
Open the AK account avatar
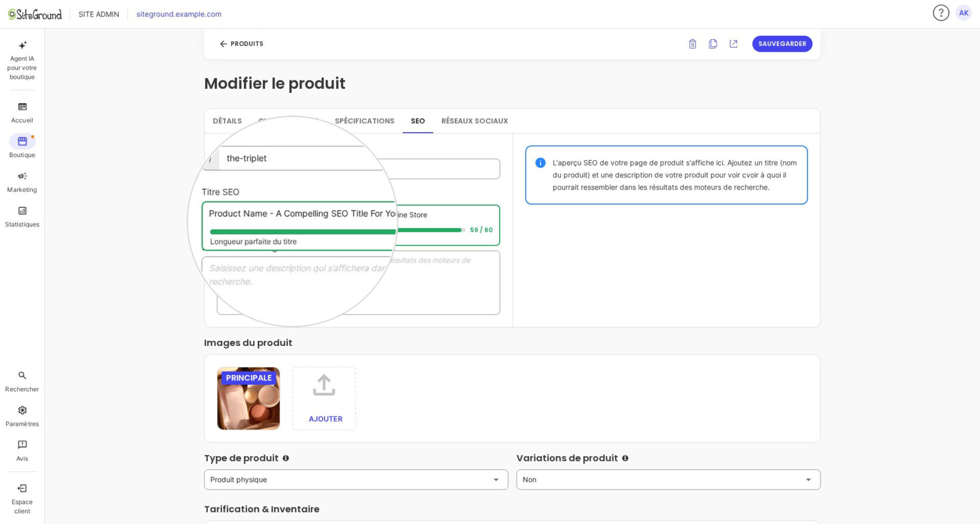click(963, 13)
